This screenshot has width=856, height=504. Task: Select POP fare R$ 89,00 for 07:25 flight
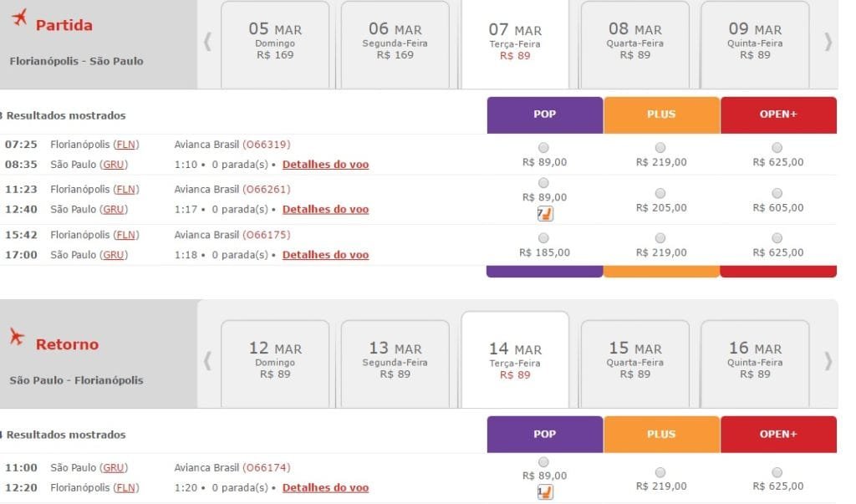544,148
